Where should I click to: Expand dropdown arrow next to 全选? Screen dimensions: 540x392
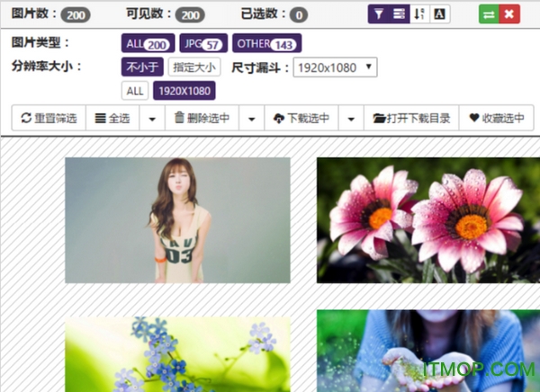152,118
